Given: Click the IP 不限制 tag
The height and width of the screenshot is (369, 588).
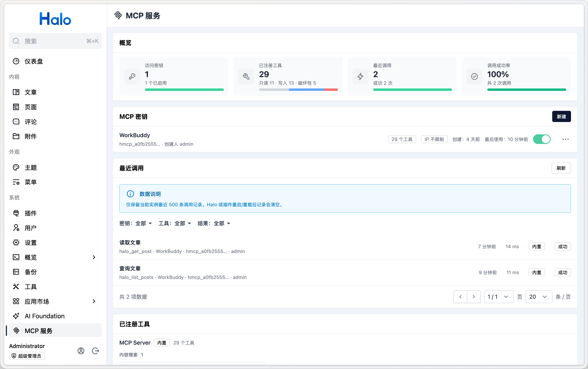Looking at the screenshot, I should (434, 139).
